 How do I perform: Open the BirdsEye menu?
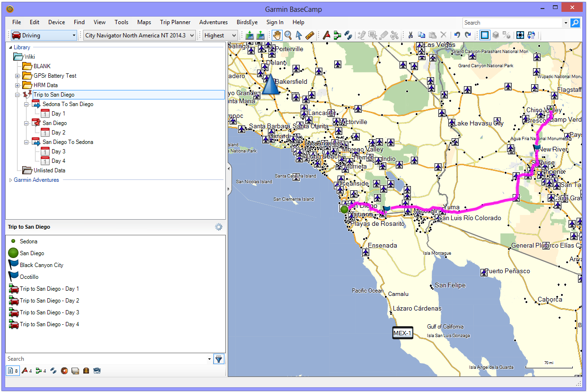pos(247,22)
